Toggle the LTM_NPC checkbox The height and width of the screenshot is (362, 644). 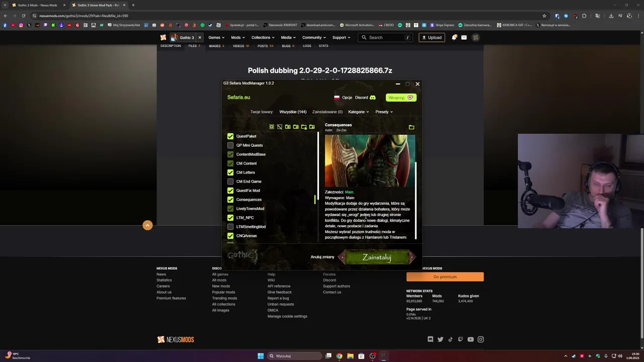pos(230,218)
